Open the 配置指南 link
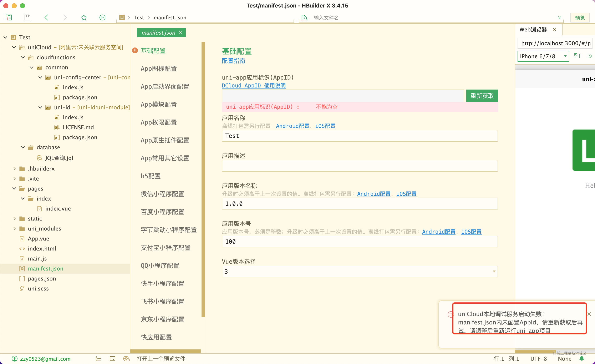Image resolution: width=595 pixels, height=364 pixels. [233, 61]
